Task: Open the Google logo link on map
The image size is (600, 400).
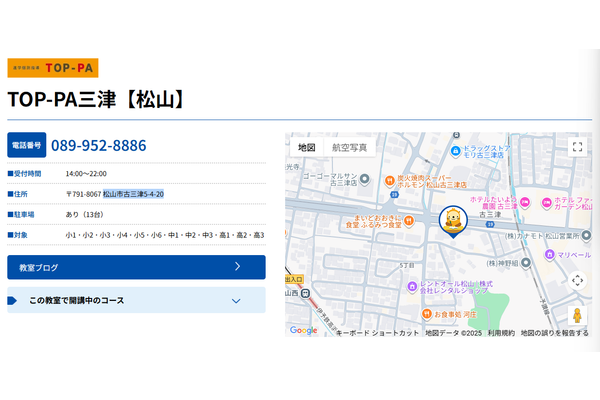Action: 303,330
